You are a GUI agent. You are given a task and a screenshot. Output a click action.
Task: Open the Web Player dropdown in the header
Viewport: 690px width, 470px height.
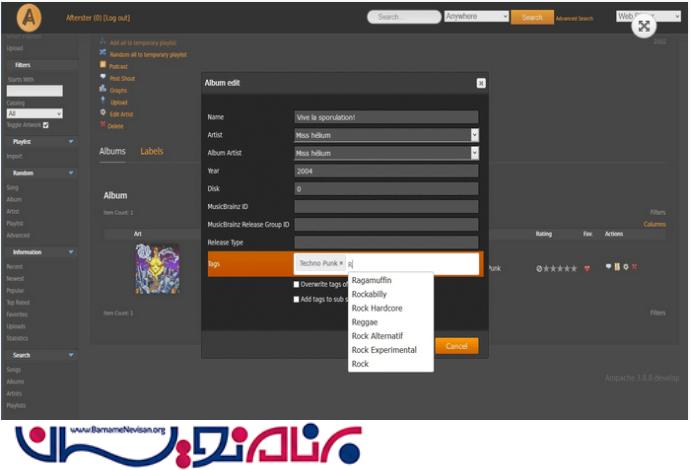(648, 16)
